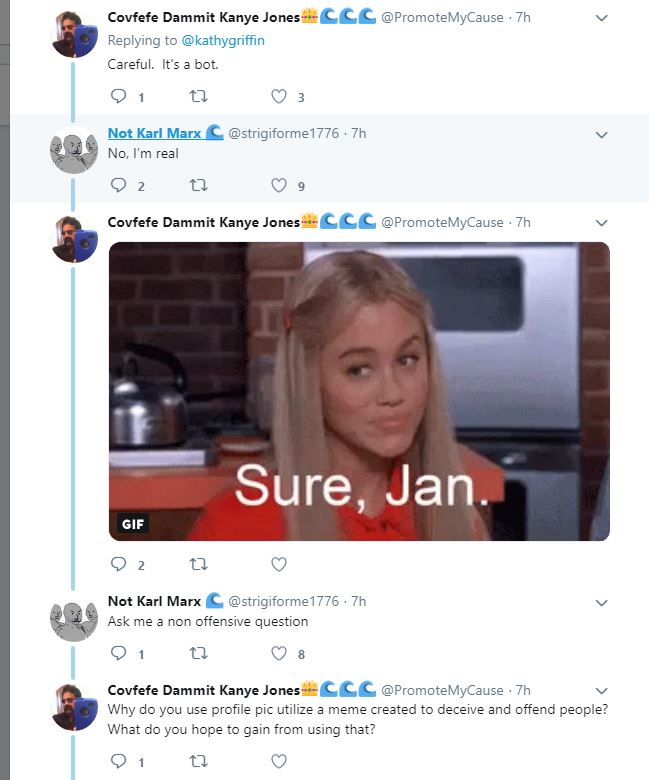Image resolution: width=649 pixels, height=780 pixels.
Task: Open the more-options chevron on the first tweet
Action: 602,18
